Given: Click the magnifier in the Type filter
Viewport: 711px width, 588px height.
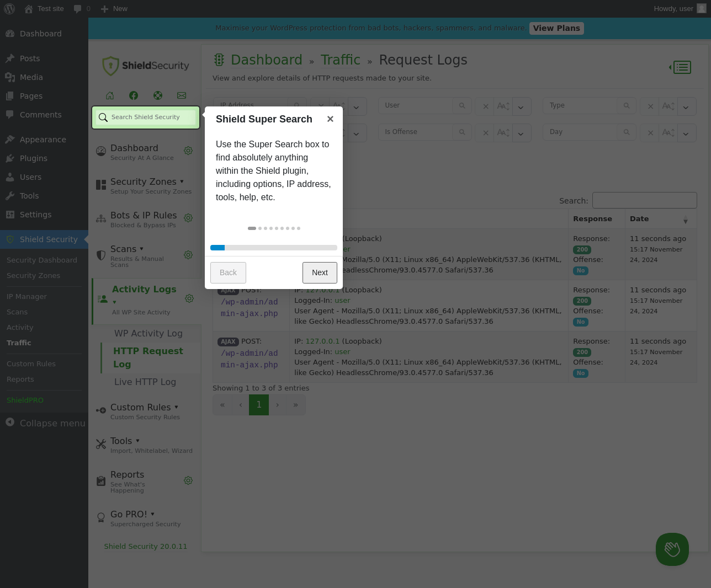Looking at the screenshot, I should (627, 105).
